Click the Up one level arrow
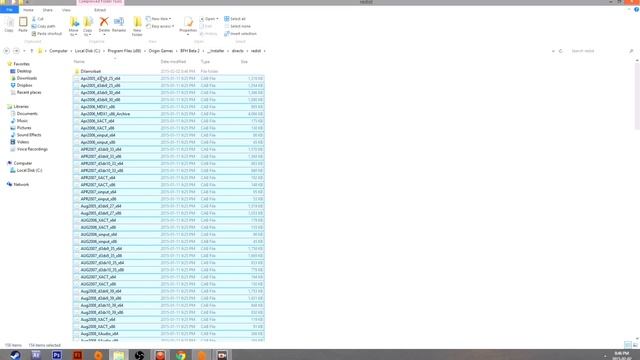The width and height of the screenshot is (640, 360). (32, 51)
